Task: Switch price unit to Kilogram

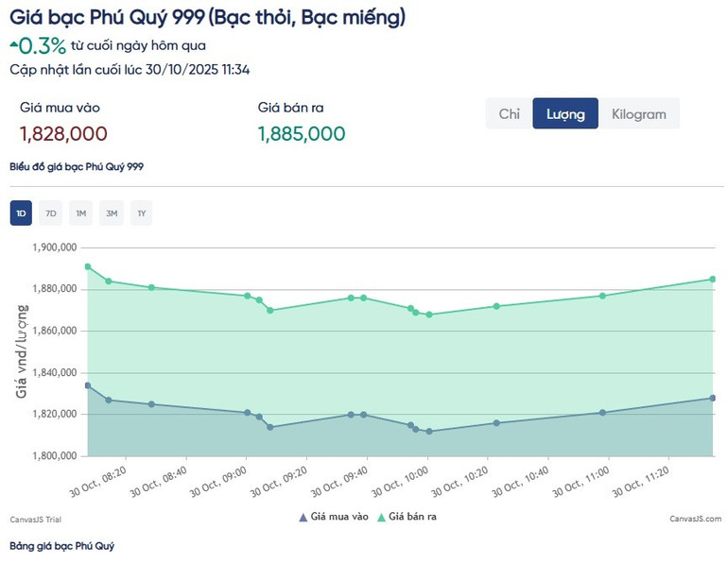Action: (x=638, y=114)
